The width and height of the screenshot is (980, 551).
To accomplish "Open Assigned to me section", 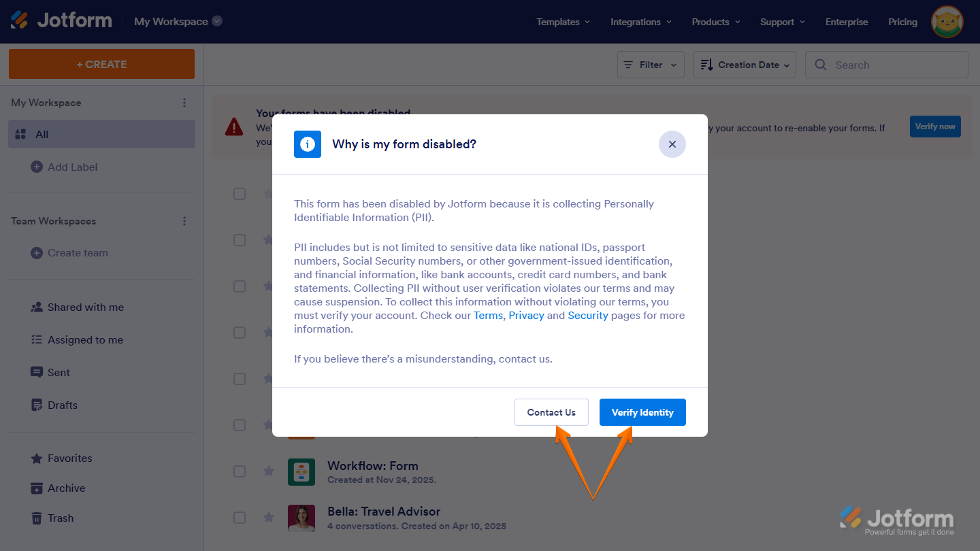I will pos(85,339).
